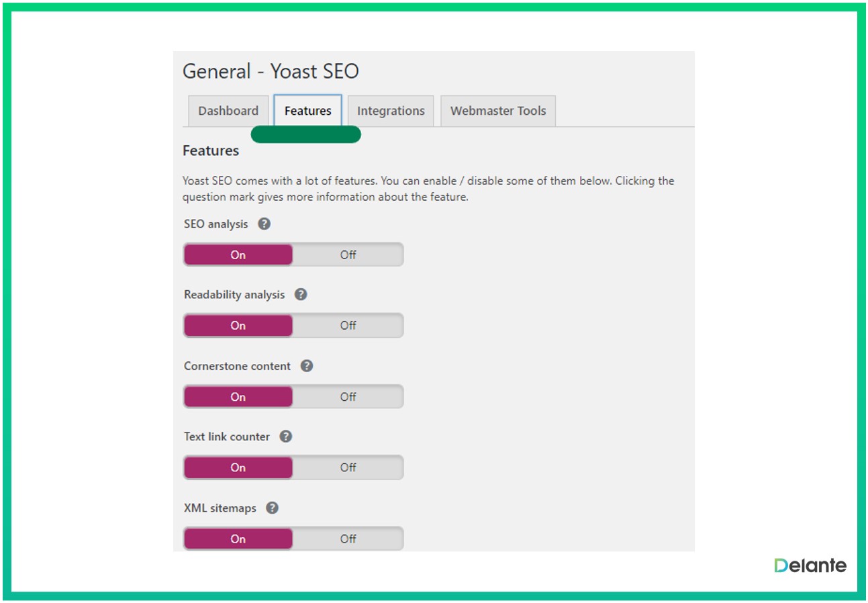
Task: Set Text link counter to On
Action: point(238,467)
